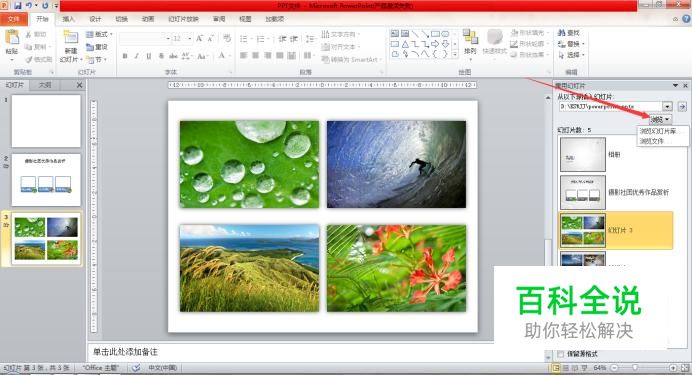
Task: Increase list indent level
Action: [294, 39]
